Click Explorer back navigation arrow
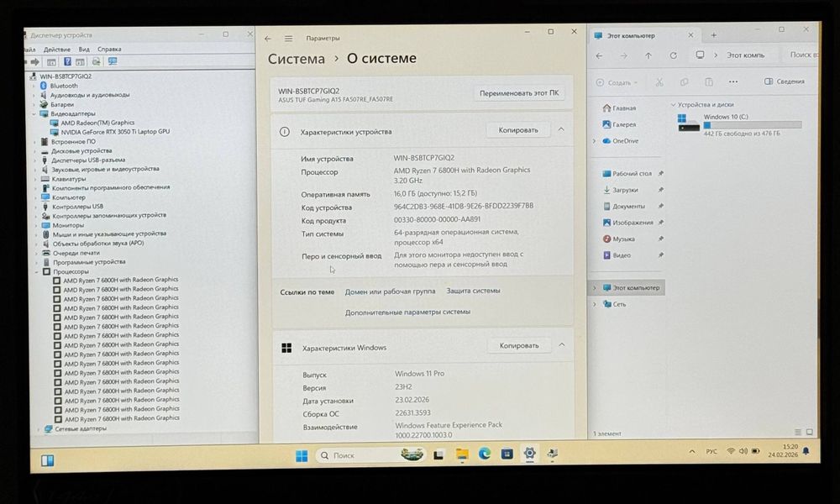 tap(600, 55)
